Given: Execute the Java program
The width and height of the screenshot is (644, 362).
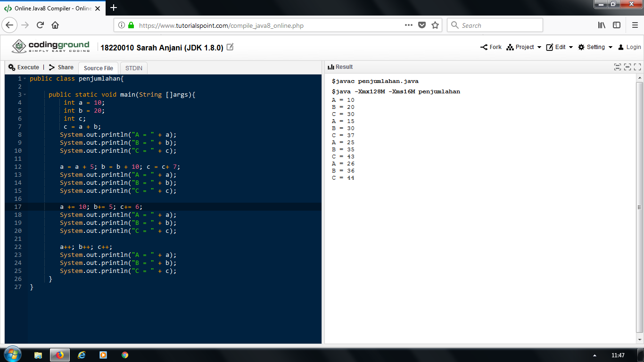Looking at the screenshot, I should pyautogui.click(x=24, y=67).
